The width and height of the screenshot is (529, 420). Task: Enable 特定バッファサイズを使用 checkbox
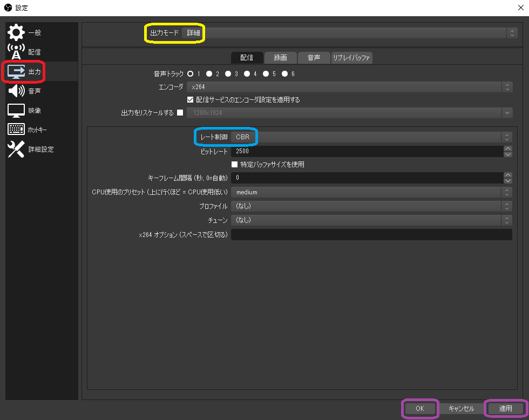click(235, 164)
